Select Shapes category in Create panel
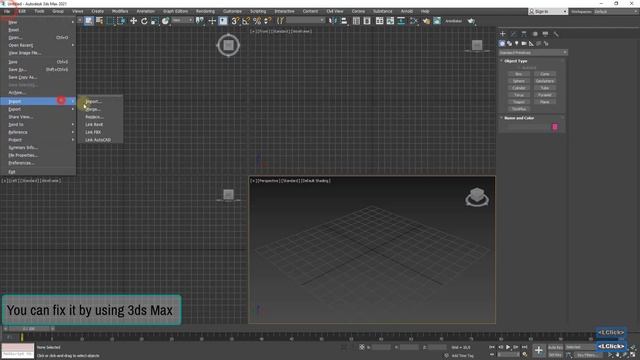 (x=509, y=43)
